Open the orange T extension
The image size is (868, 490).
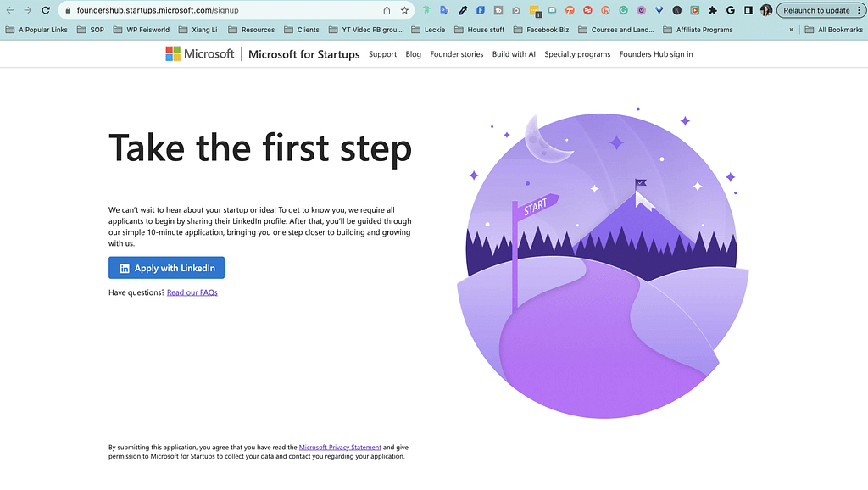(x=570, y=10)
